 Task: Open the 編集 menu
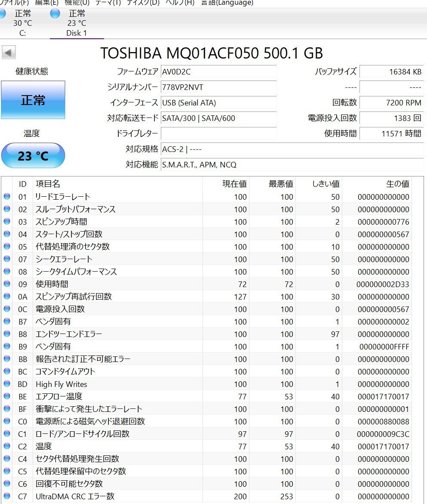(46, 3)
